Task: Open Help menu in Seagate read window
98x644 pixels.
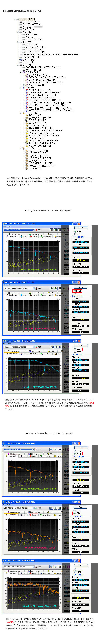Action: coord(9,226)
